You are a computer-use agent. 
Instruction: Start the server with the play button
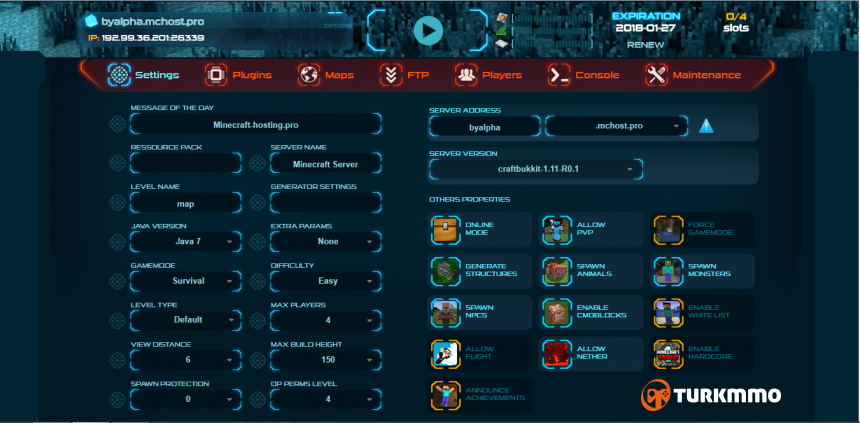pyautogui.click(x=428, y=30)
